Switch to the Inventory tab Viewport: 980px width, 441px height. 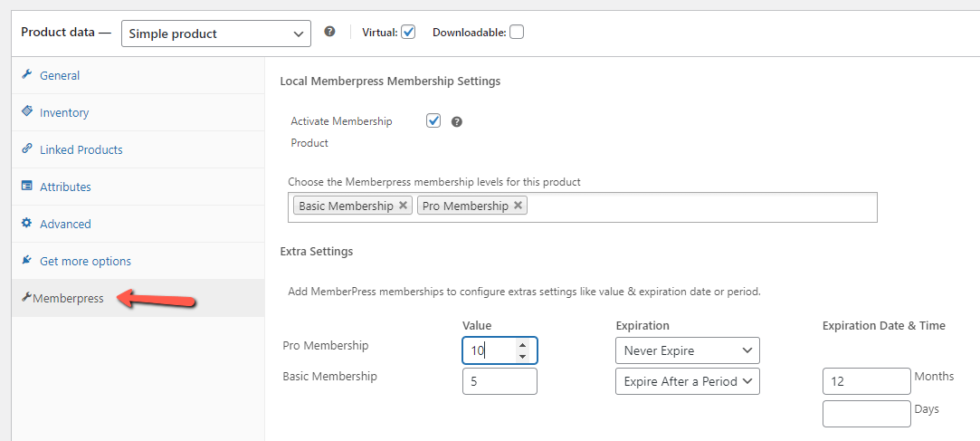pos(63,112)
